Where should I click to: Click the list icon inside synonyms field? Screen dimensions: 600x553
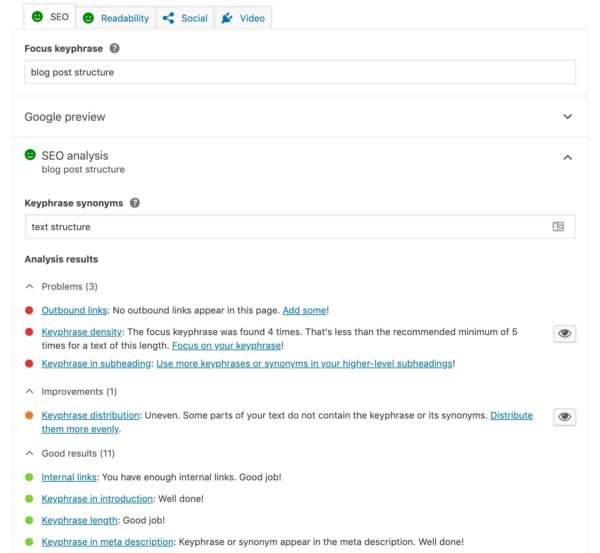coord(558,227)
